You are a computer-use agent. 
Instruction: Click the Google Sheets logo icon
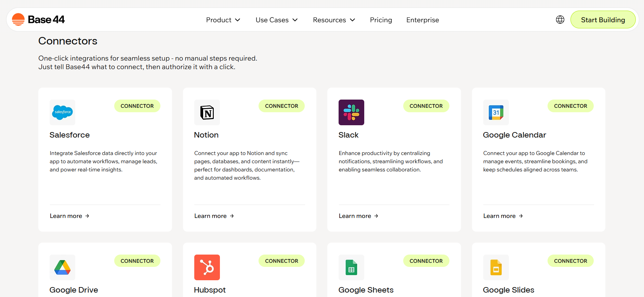coord(351,267)
